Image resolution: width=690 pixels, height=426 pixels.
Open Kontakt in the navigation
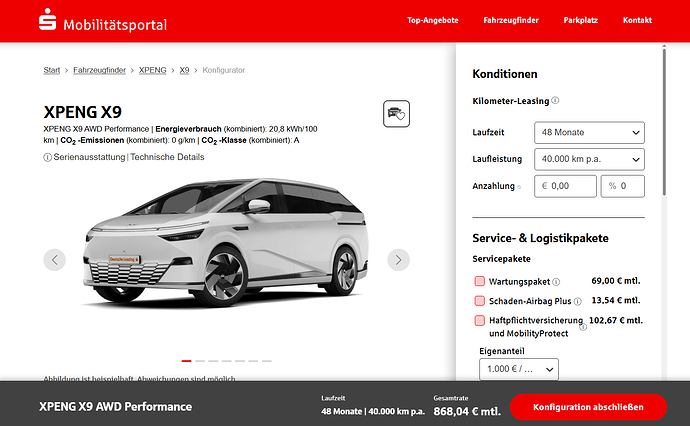[637, 20]
